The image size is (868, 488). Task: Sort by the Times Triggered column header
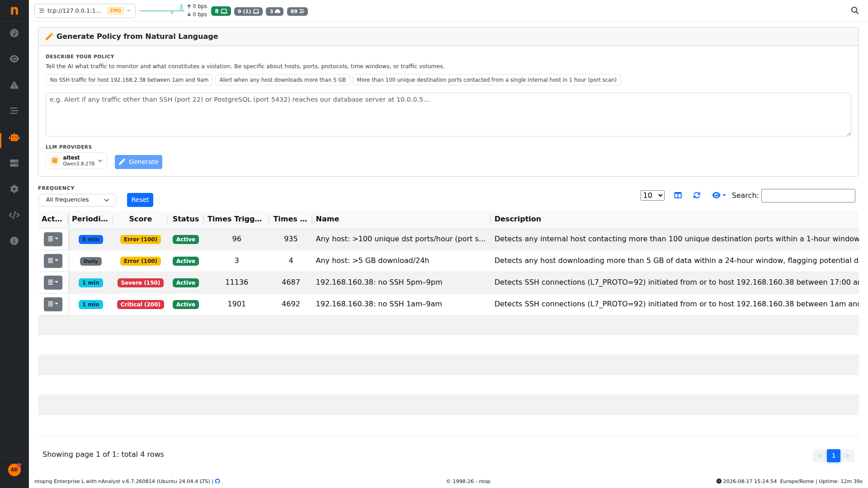pyautogui.click(x=235, y=219)
